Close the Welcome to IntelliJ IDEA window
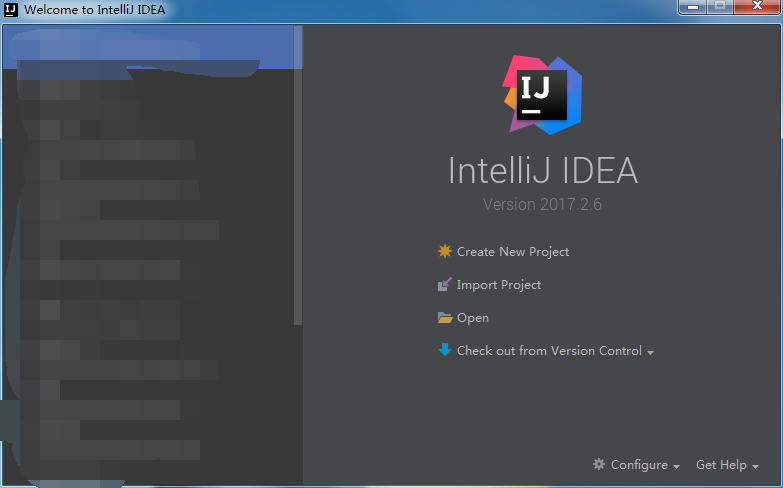783x488 pixels. pyautogui.click(x=757, y=6)
